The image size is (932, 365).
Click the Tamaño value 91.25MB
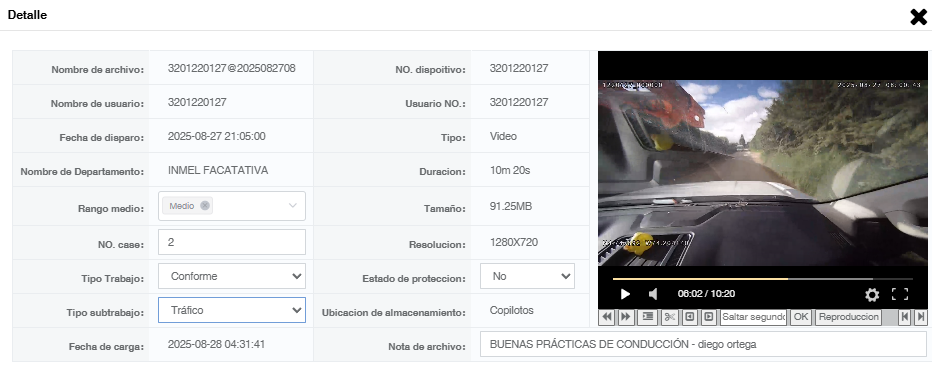[x=511, y=207]
